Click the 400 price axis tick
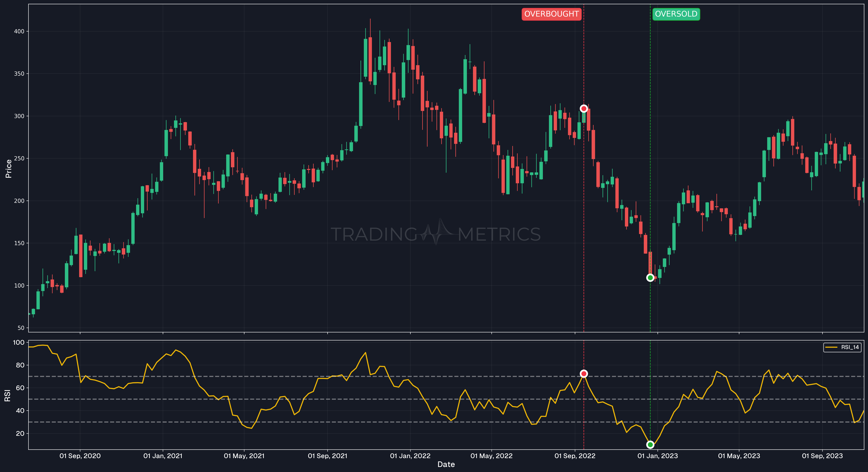The width and height of the screenshot is (868, 472). click(x=19, y=31)
